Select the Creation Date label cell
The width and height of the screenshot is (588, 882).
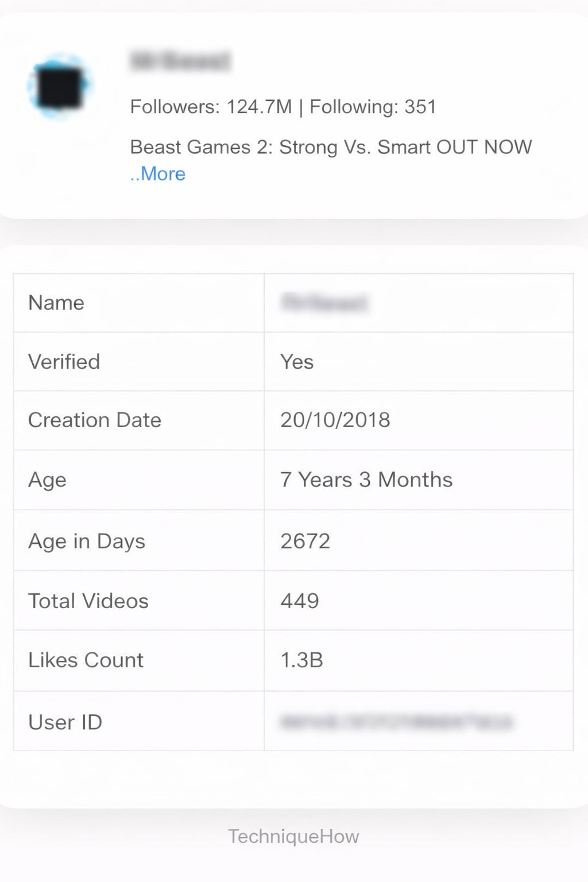click(95, 420)
